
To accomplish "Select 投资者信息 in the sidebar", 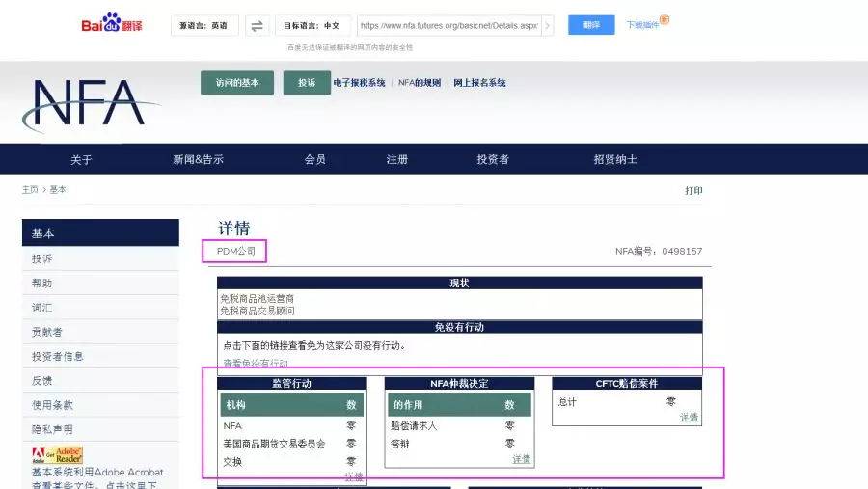I will [100, 356].
